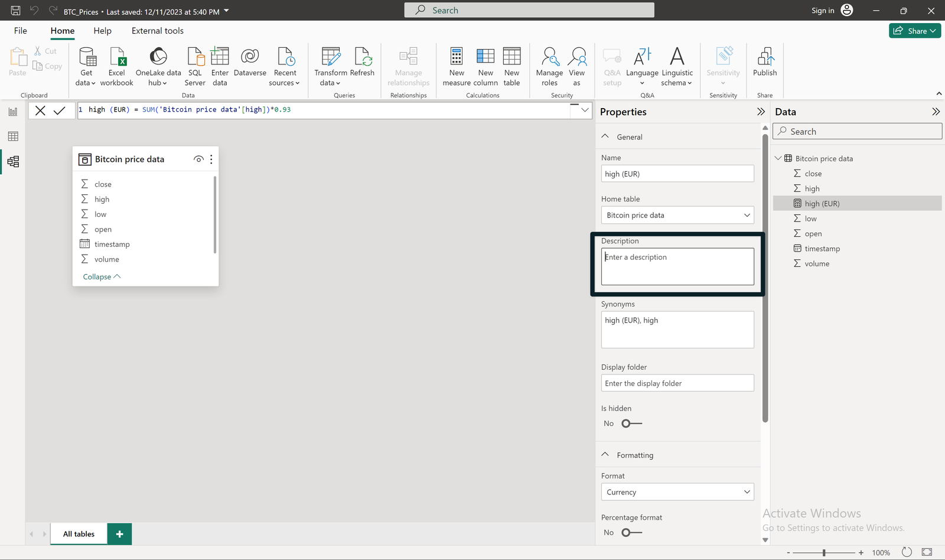Select the Transform data icon
This screenshot has width=945, height=560.
(x=330, y=65)
